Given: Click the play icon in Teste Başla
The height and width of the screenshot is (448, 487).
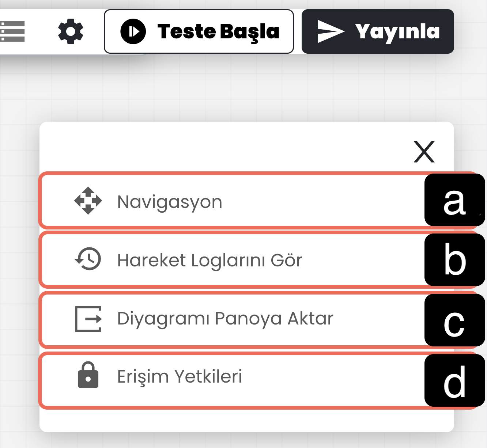Looking at the screenshot, I should click(133, 31).
